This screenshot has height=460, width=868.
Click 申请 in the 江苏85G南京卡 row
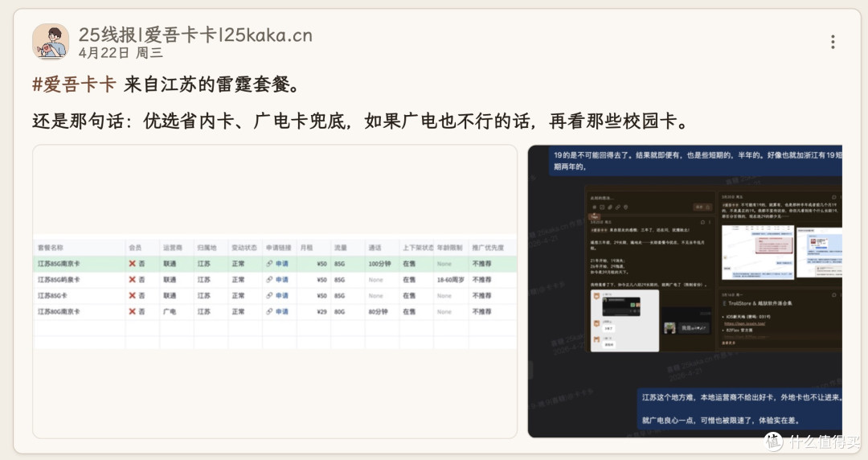pyautogui.click(x=282, y=264)
